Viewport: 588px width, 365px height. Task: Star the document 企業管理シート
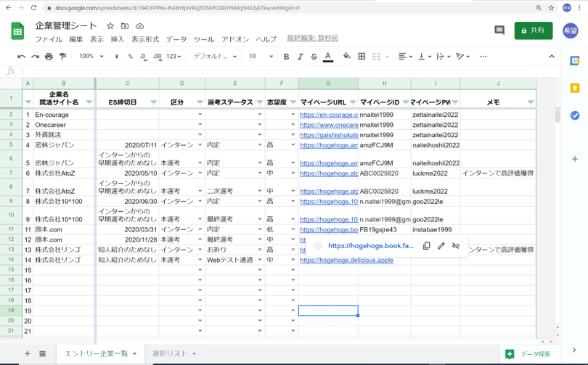(110, 26)
